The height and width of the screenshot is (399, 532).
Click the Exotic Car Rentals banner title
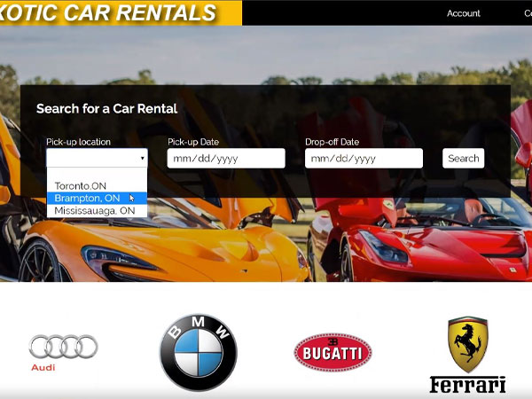108,12
